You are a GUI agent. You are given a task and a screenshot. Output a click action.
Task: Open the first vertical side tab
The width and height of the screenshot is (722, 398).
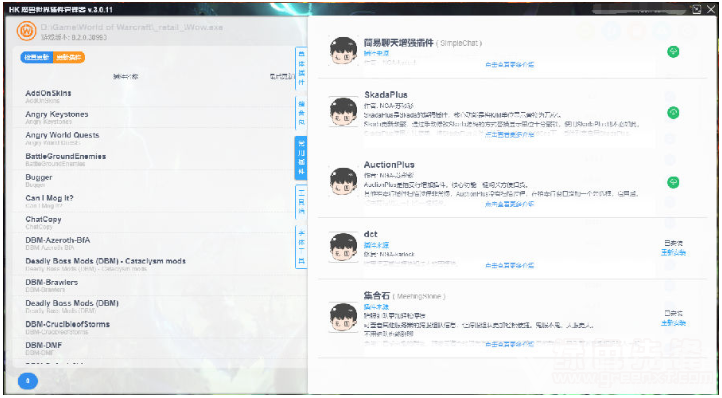tap(301, 68)
